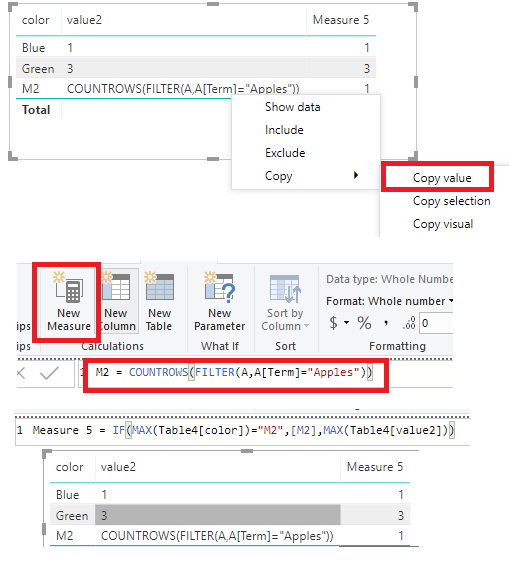
Task: Click the Measure 5 header in top table
Action: (341, 20)
